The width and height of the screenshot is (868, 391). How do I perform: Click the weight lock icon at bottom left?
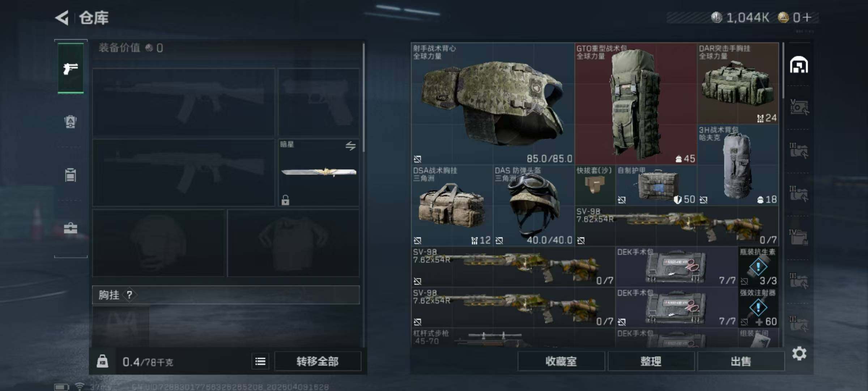pos(102,361)
